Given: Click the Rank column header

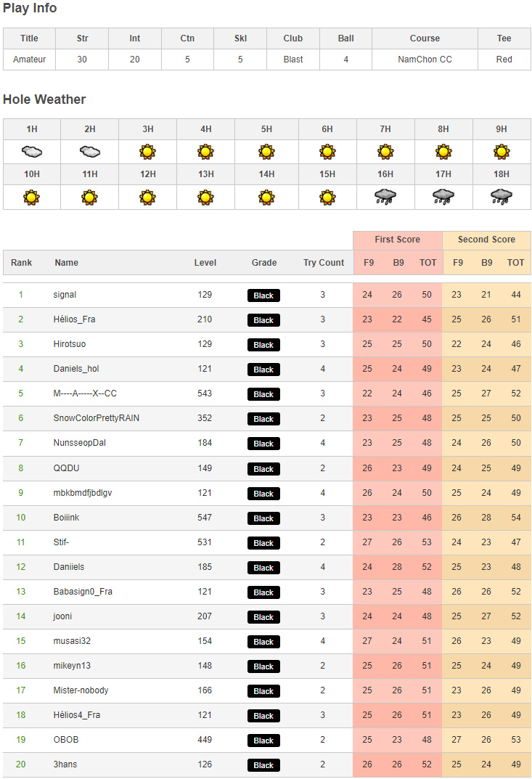Looking at the screenshot, I should coord(21,263).
